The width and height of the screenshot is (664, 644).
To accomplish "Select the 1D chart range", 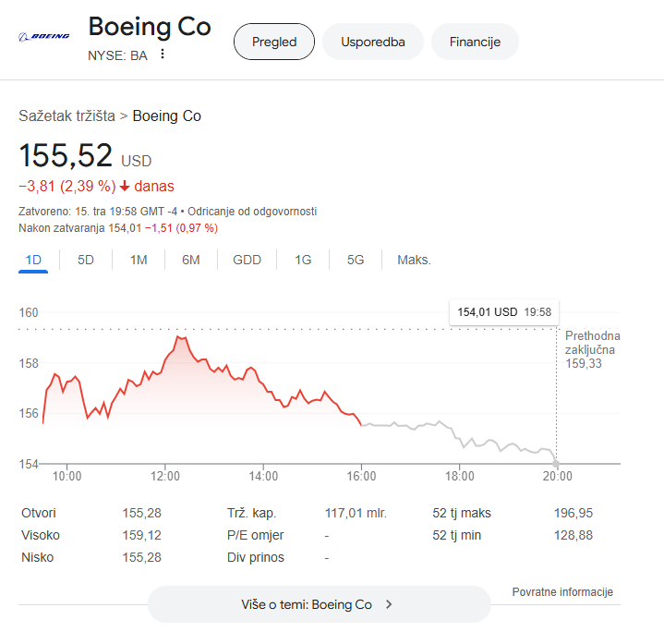I will tap(33, 260).
